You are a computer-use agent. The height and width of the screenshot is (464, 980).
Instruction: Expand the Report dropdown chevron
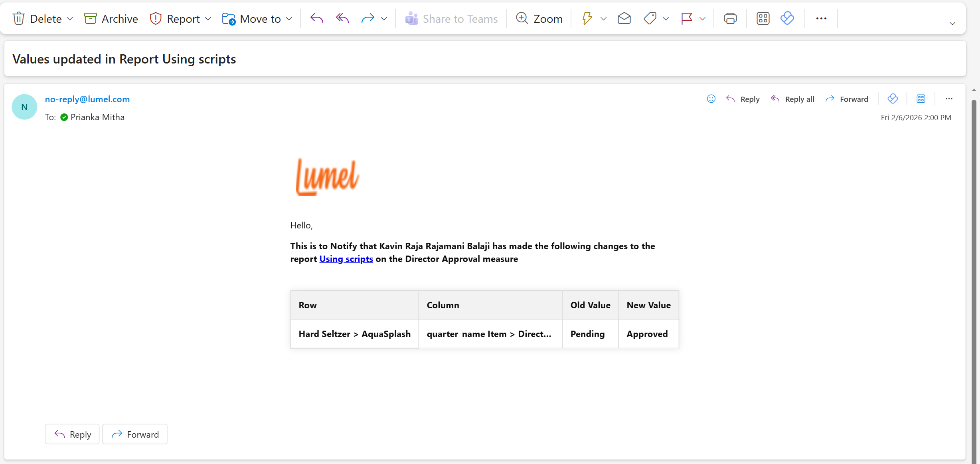point(208,19)
